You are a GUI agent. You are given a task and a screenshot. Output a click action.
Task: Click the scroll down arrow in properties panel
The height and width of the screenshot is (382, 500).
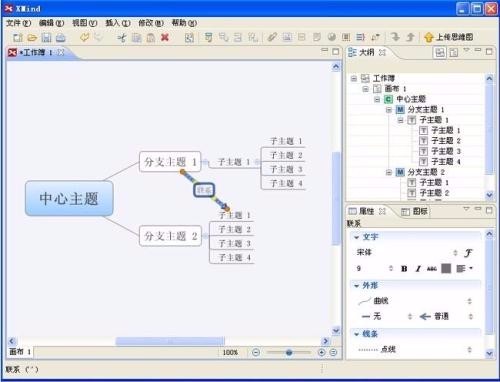[x=489, y=353]
